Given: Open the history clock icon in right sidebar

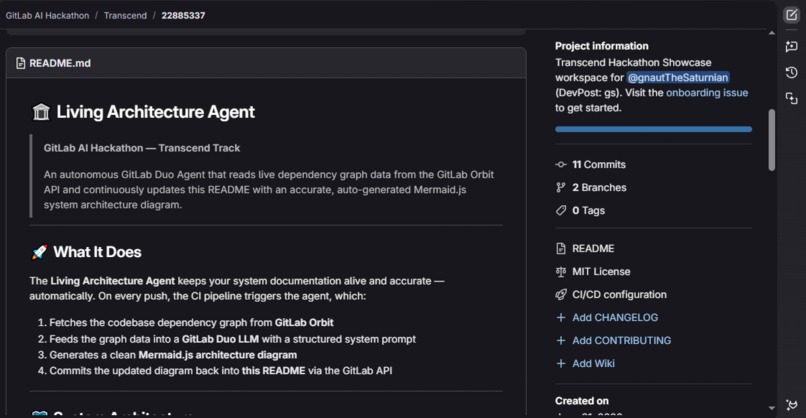Looking at the screenshot, I should (x=792, y=72).
